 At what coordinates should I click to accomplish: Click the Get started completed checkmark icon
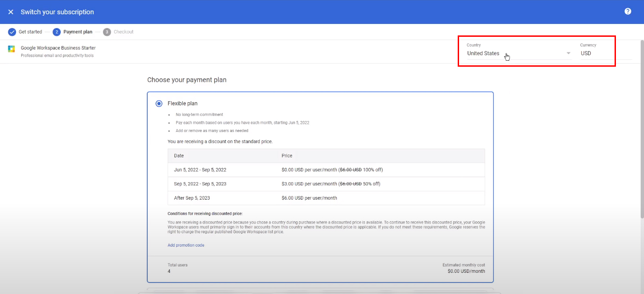(x=12, y=32)
